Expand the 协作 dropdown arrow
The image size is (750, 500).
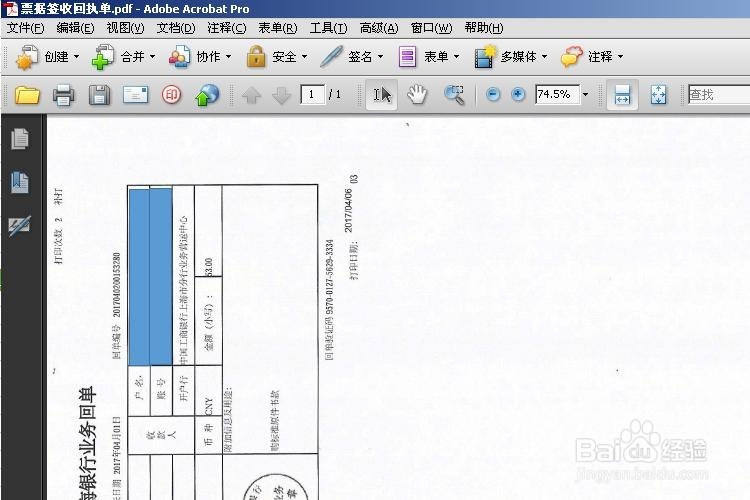229,57
